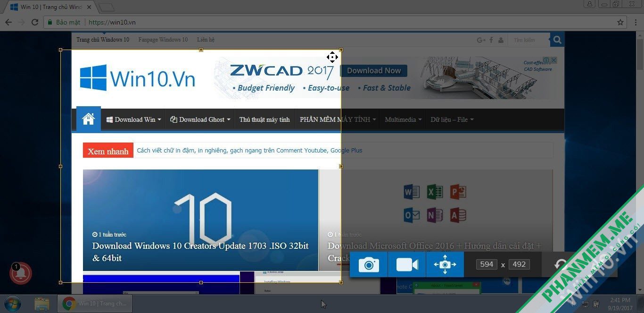This screenshot has width=644, height=313.
Task: Open the Chrome user profile button
Action: pyautogui.click(x=589, y=4)
